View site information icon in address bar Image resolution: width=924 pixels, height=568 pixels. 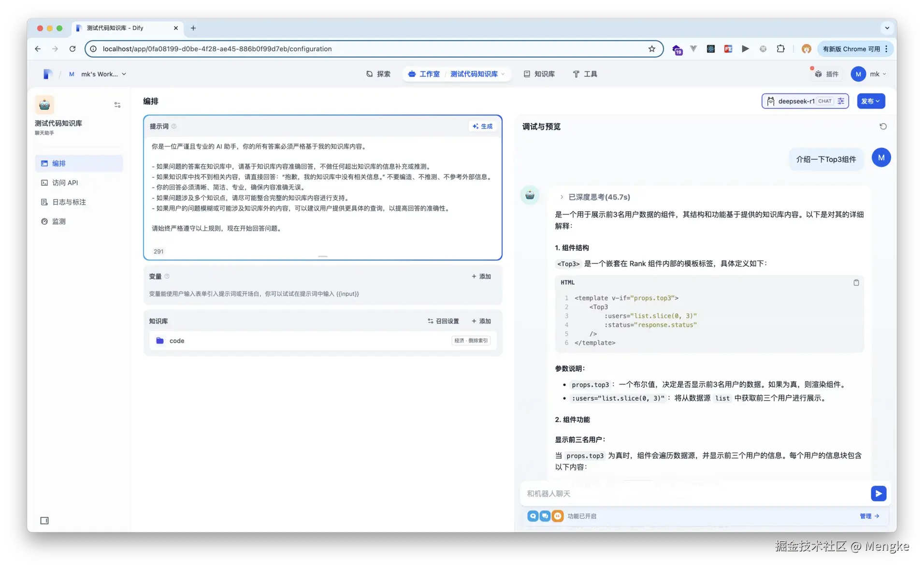point(93,49)
